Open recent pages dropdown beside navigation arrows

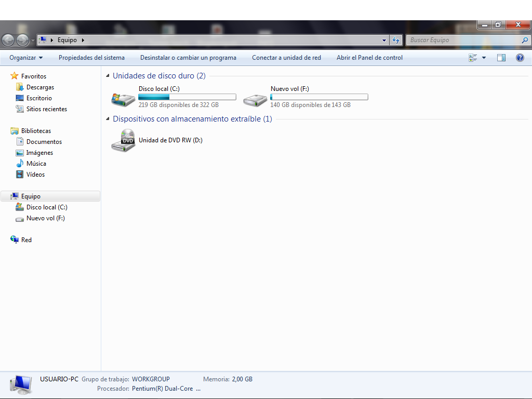click(33, 41)
